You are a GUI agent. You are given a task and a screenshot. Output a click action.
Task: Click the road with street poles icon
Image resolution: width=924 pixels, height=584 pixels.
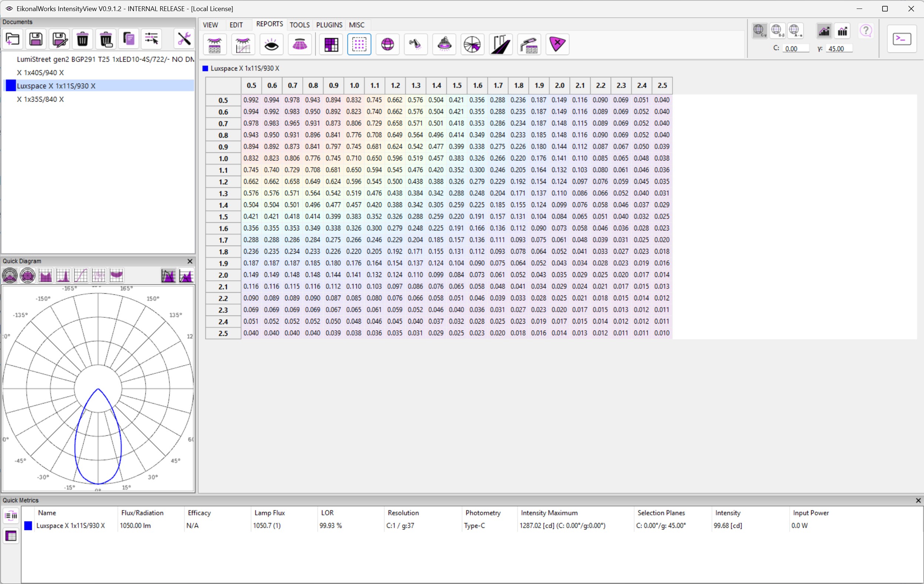[501, 44]
